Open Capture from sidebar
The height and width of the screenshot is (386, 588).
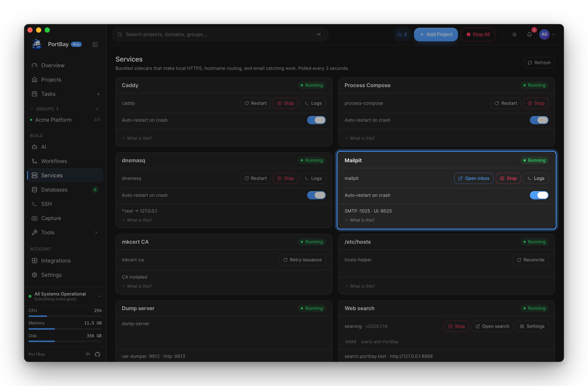coord(65,218)
